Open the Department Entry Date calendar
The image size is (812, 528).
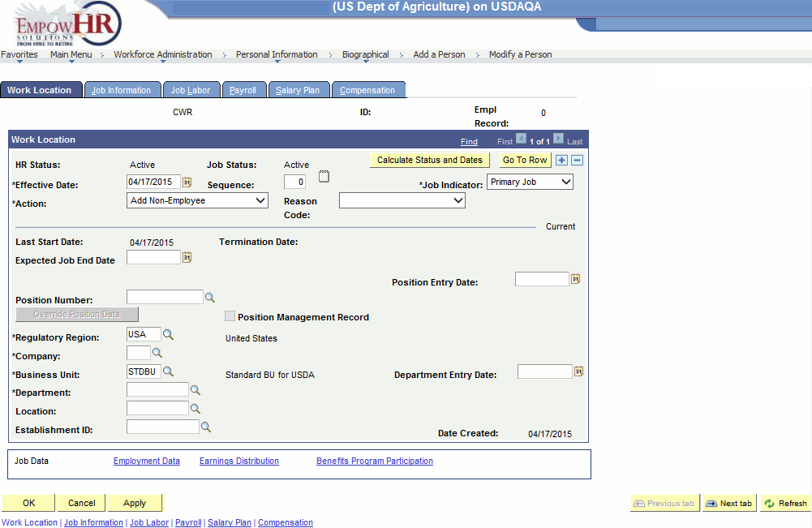tap(578, 371)
